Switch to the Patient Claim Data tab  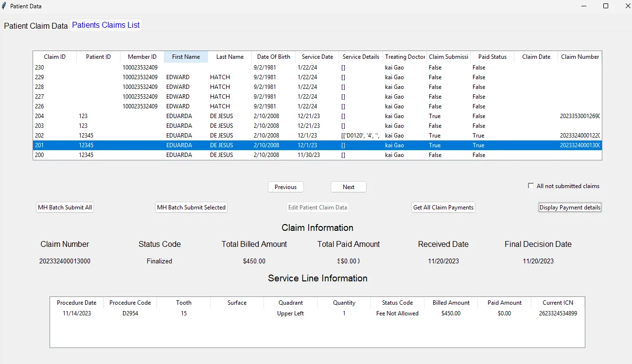tap(35, 26)
